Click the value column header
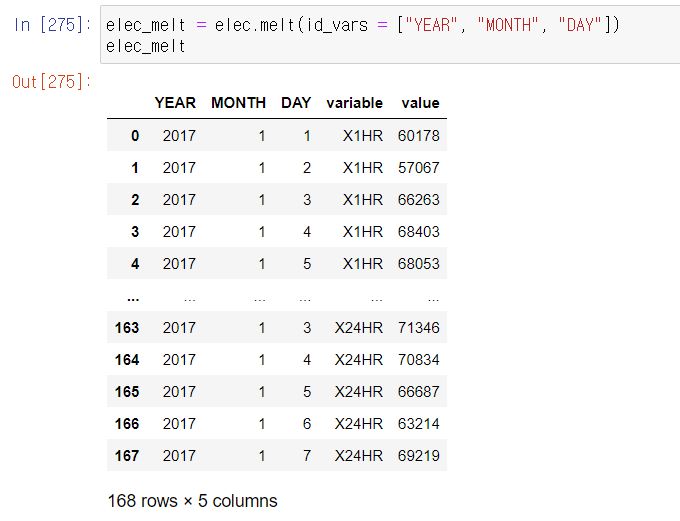The height and width of the screenshot is (521, 680). (x=420, y=103)
